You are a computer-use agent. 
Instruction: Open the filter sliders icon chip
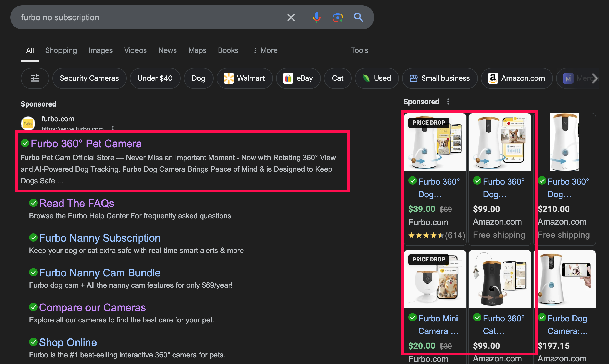click(35, 78)
